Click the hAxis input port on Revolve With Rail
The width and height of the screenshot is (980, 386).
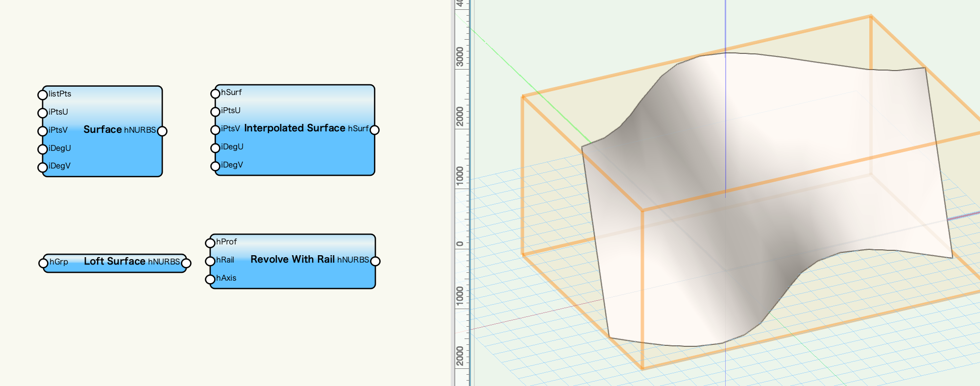[x=210, y=279]
